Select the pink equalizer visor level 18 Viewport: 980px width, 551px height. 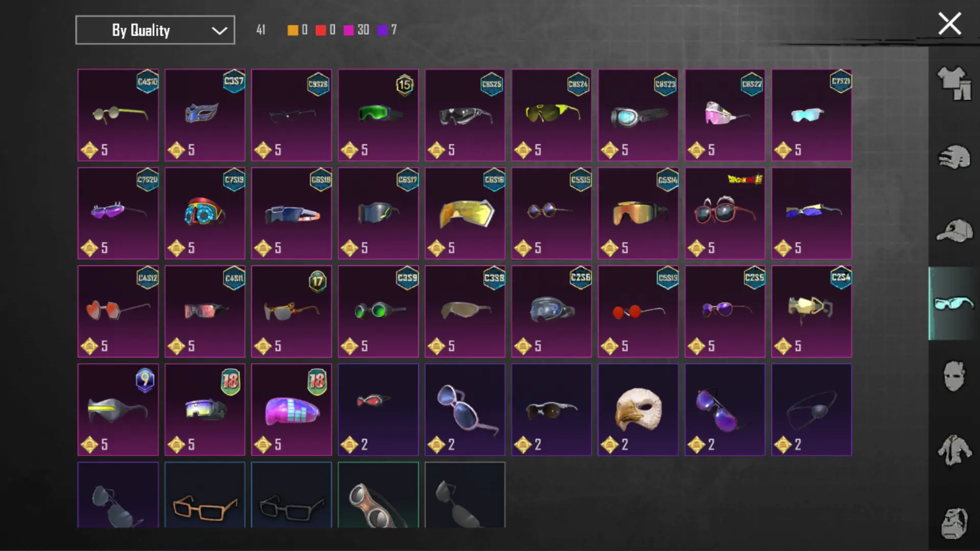(291, 409)
